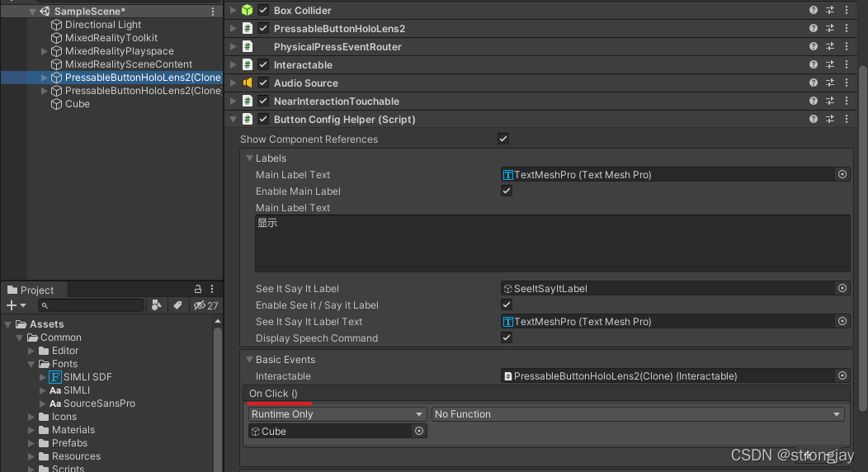The width and height of the screenshot is (868, 472).
Task: Pick object for See It Say It Label
Action: coord(842,288)
